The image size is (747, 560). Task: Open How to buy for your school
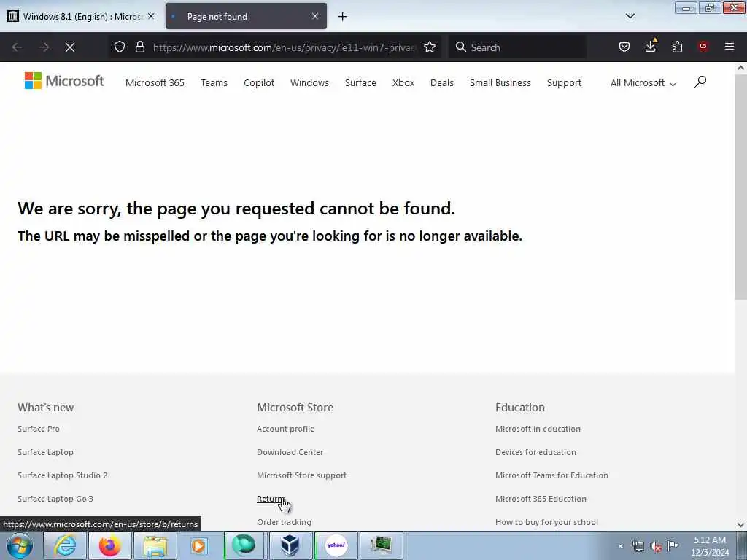tap(546, 522)
